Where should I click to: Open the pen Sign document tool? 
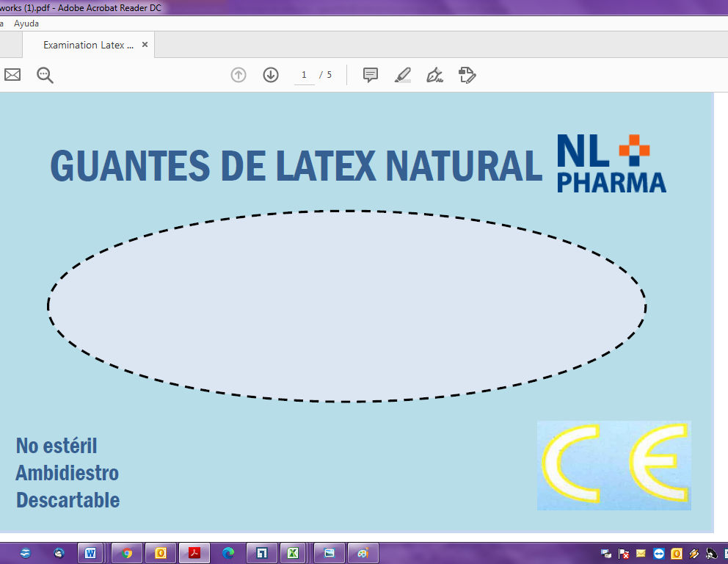pos(434,75)
